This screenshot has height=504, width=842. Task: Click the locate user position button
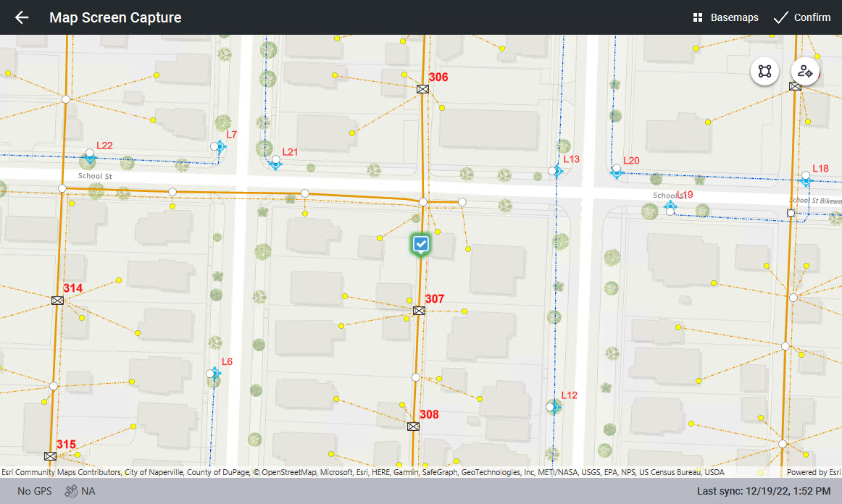click(x=804, y=71)
